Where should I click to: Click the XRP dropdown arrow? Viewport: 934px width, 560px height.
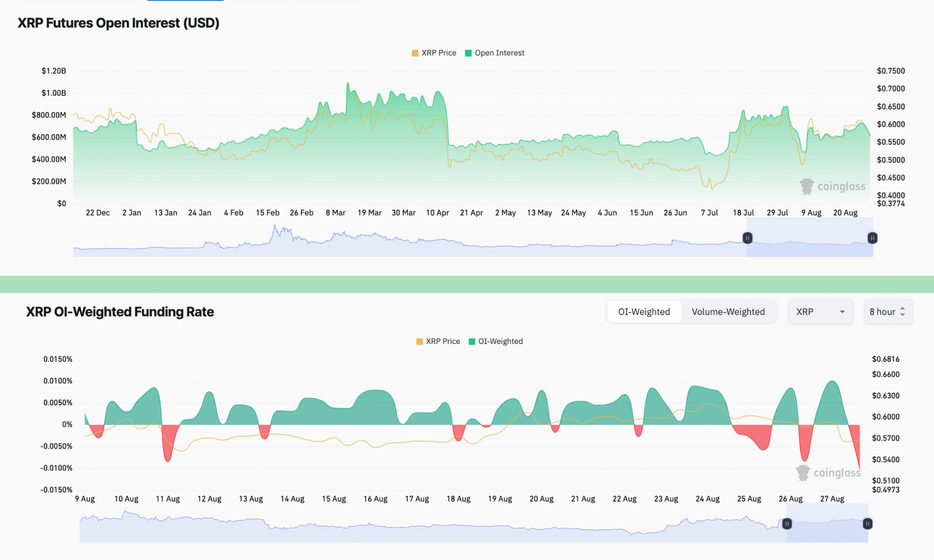point(842,312)
